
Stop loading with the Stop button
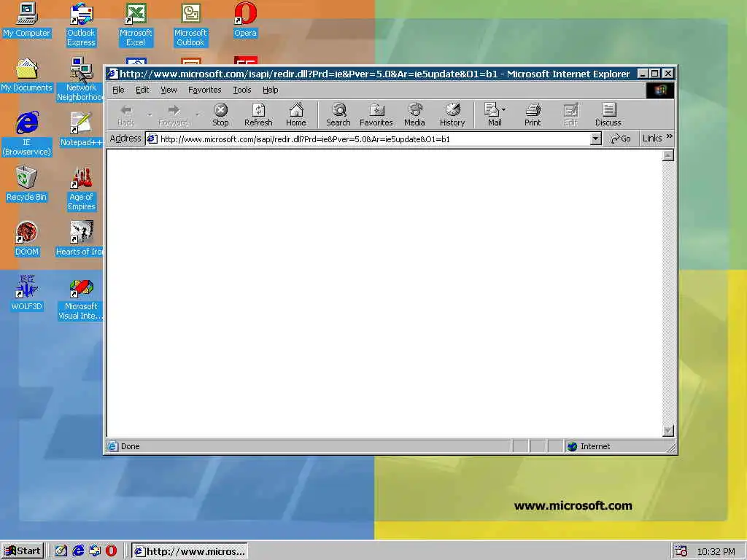click(220, 114)
